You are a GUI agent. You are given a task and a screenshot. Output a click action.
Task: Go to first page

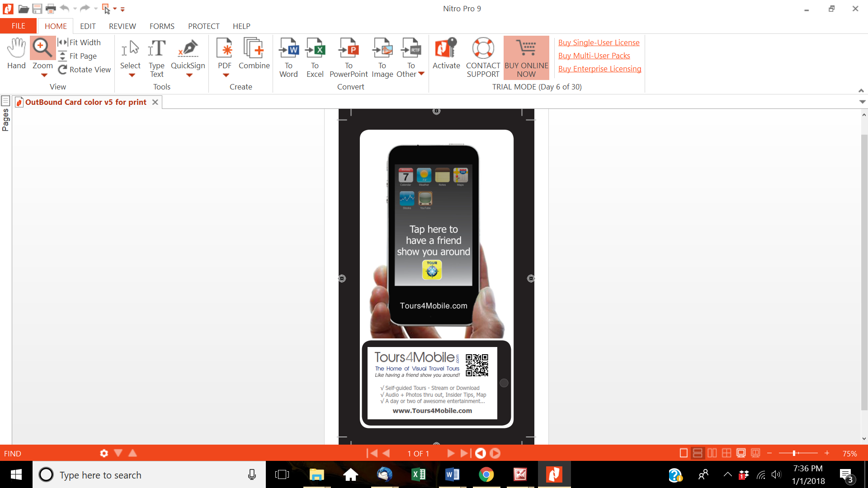372,453
